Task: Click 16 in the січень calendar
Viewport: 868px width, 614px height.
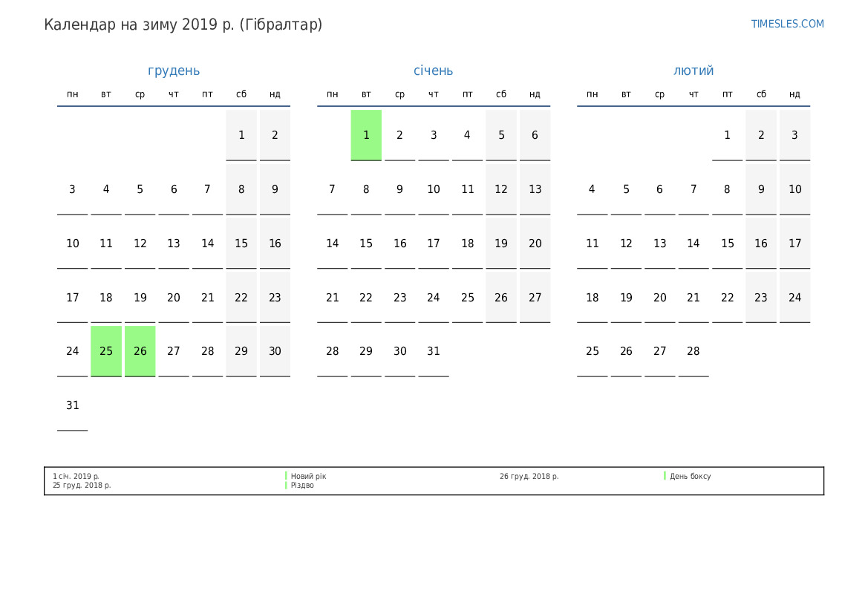Action: 399,243
